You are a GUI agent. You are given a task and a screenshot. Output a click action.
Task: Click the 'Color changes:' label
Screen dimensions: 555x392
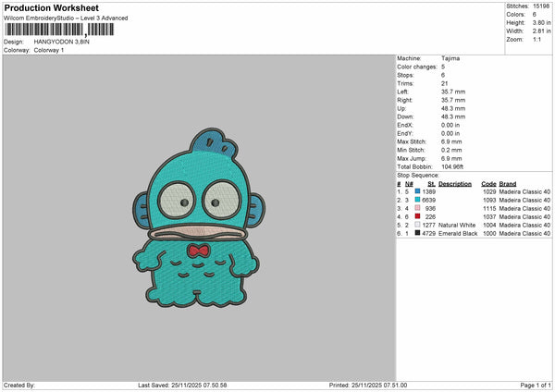(417, 67)
